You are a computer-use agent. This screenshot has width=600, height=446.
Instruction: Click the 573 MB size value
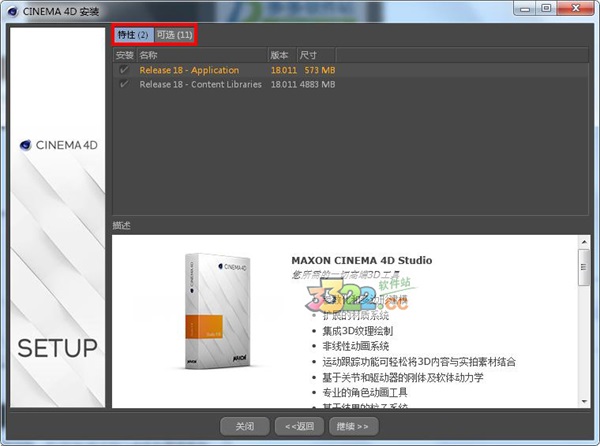click(320, 70)
